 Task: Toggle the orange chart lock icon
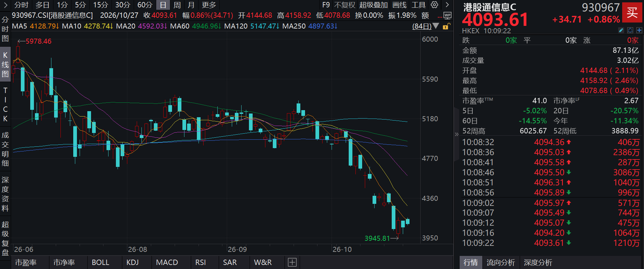click(x=446, y=26)
